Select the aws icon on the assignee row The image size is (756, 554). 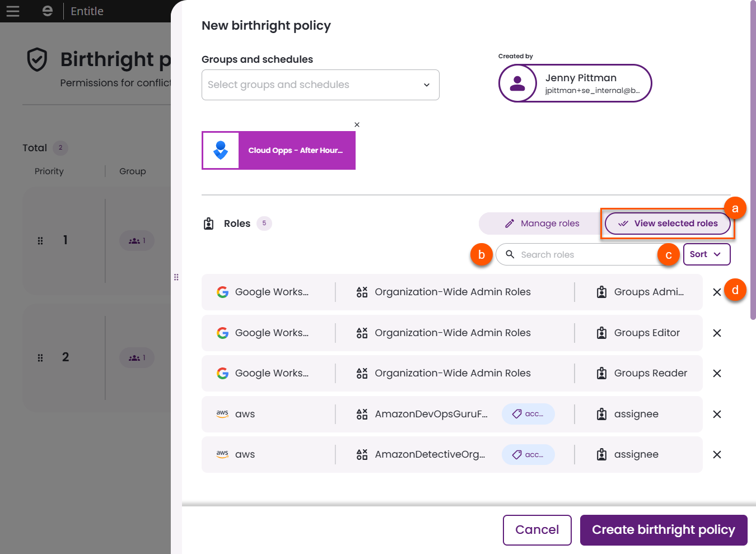point(223,414)
